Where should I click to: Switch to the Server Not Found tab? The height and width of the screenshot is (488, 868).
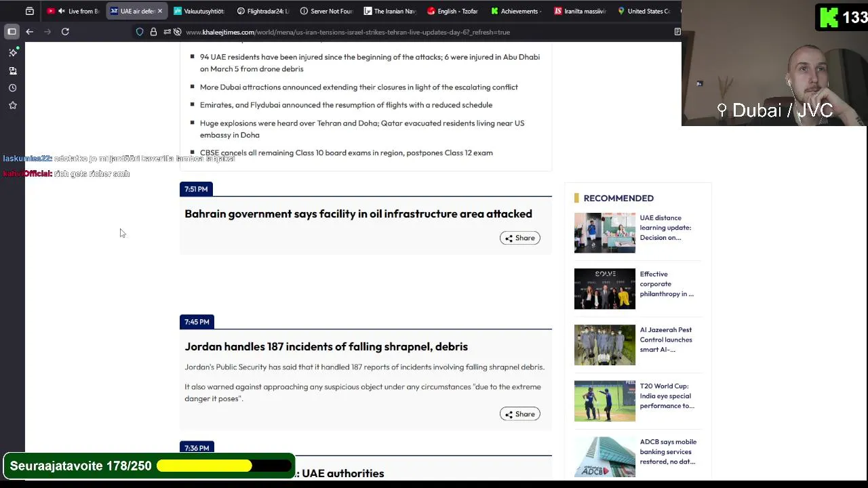coord(326,11)
